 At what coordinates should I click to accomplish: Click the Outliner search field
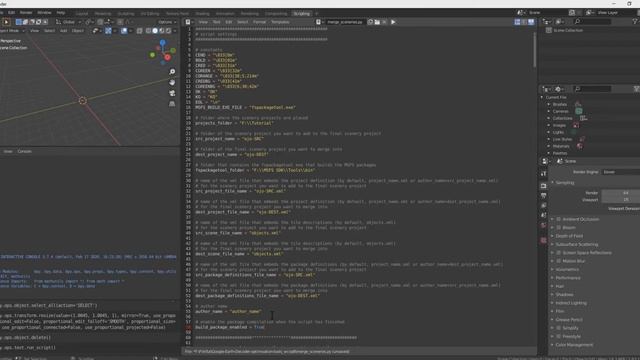(593, 21)
